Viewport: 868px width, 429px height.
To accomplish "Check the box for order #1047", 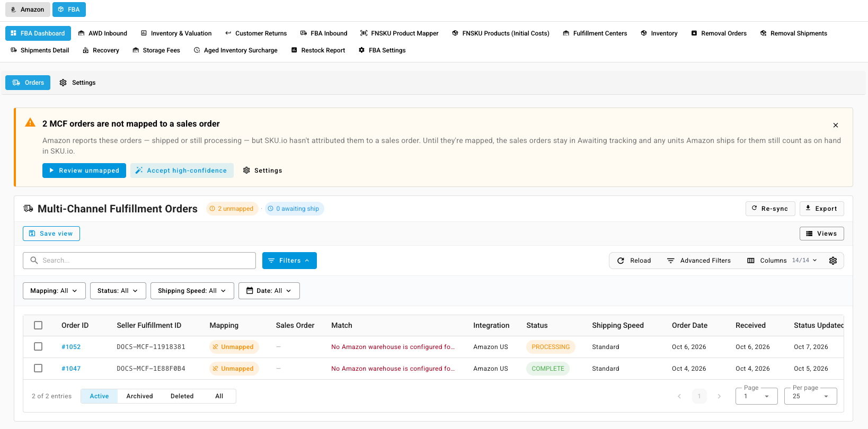I will pos(38,368).
